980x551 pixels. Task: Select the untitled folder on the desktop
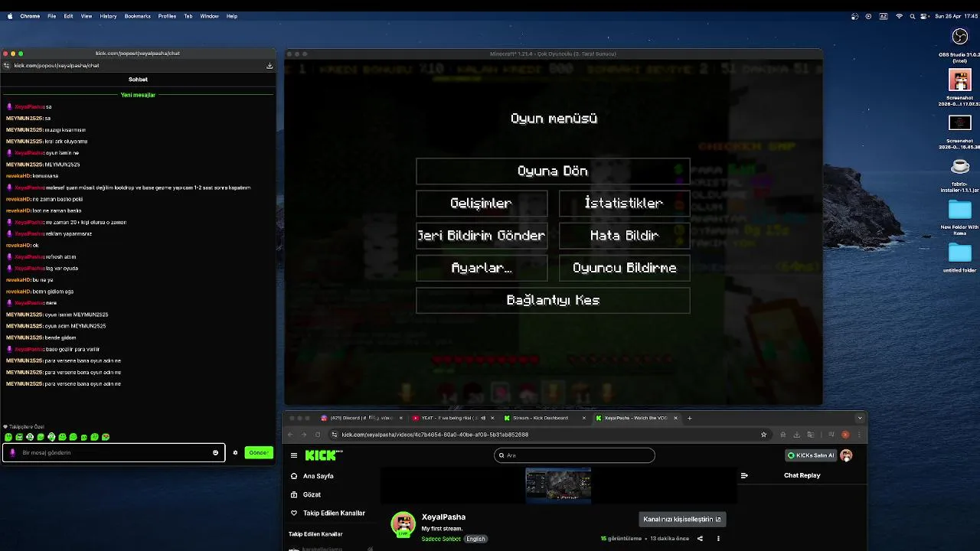click(959, 253)
